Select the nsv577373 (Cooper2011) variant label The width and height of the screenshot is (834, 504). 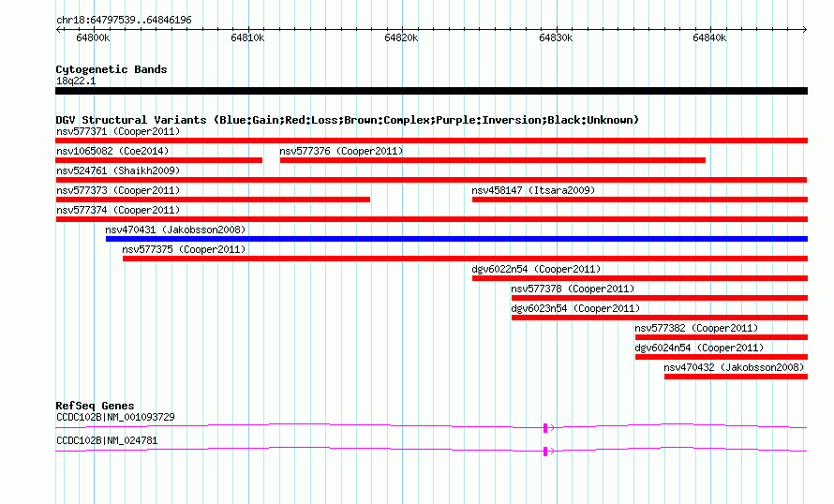tap(118, 190)
